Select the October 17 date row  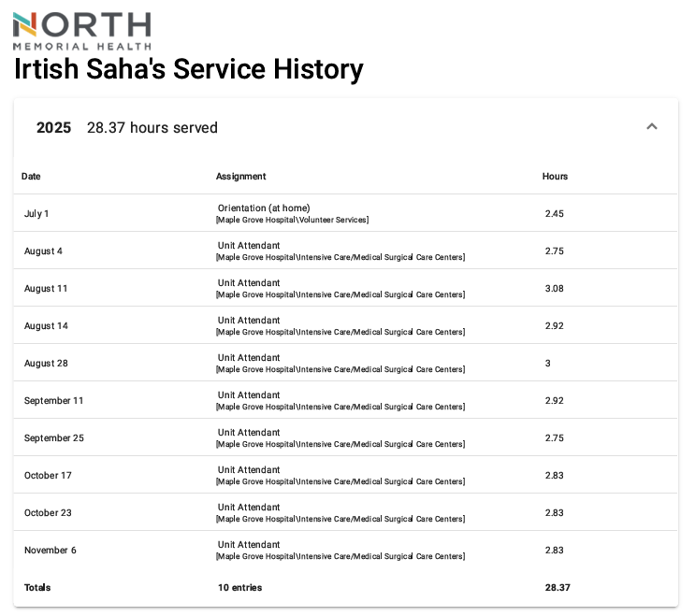[x=48, y=475]
